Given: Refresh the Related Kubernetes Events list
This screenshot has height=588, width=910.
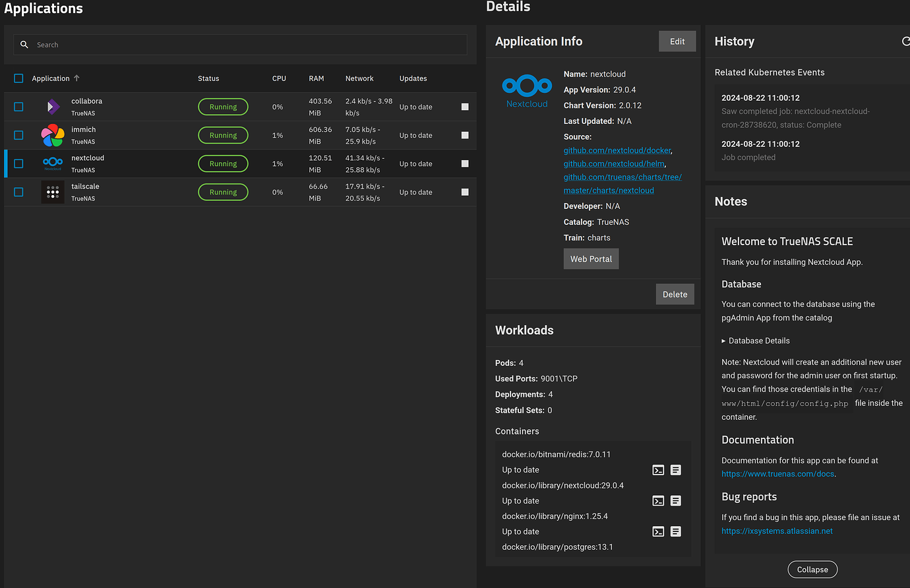Looking at the screenshot, I should point(906,41).
